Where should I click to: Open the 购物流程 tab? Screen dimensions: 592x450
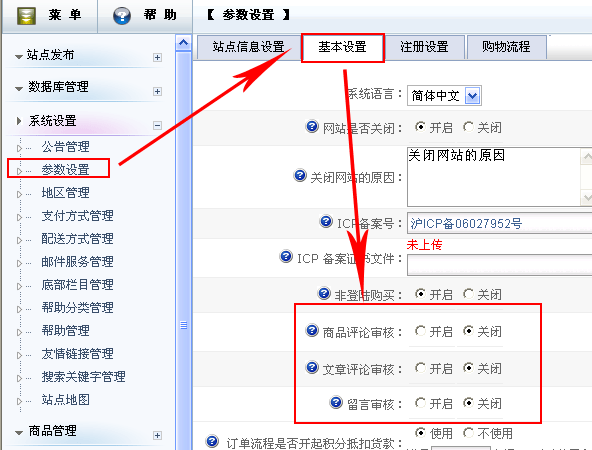pos(506,47)
